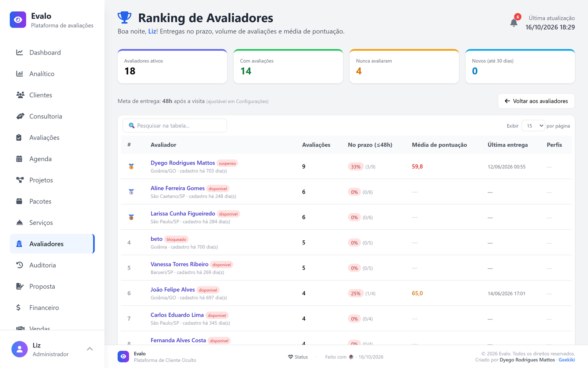This screenshot has width=588, height=368.
Task: Click the No prazo (≤48h) column header
Action: 370,145
